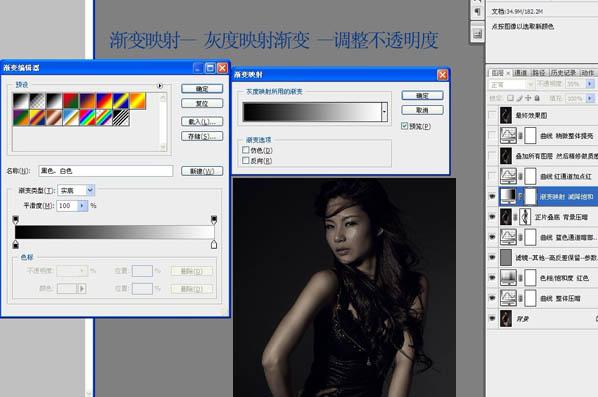Viewport: 598px width, 397px height.
Task: Click the 曲线 红通道加点红 curves icon
Action: tap(508, 176)
